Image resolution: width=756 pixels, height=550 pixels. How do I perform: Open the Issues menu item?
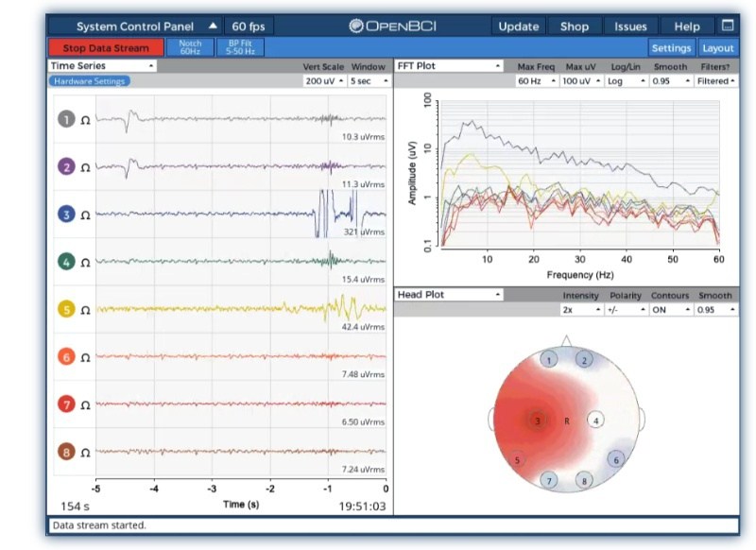(x=630, y=26)
